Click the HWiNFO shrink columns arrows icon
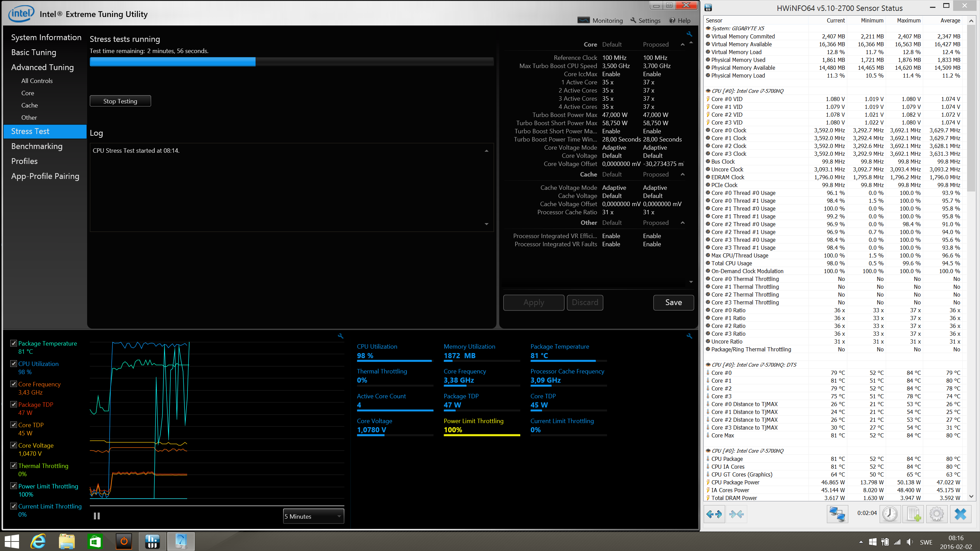Screen dimensions: 980x551 tap(736, 514)
